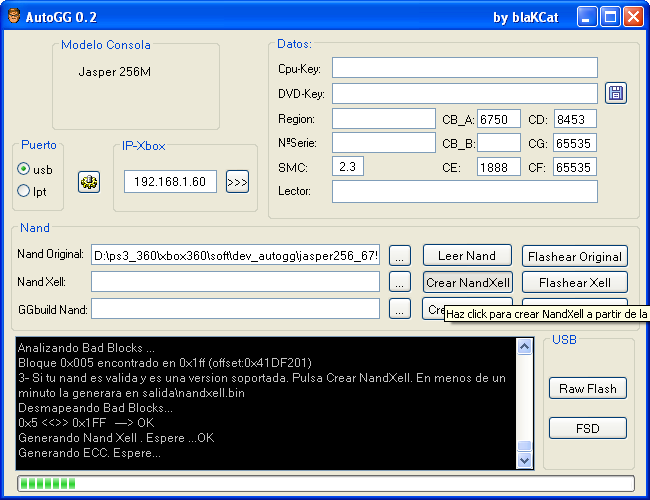Browse for Nand Xell file

pyautogui.click(x=400, y=282)
